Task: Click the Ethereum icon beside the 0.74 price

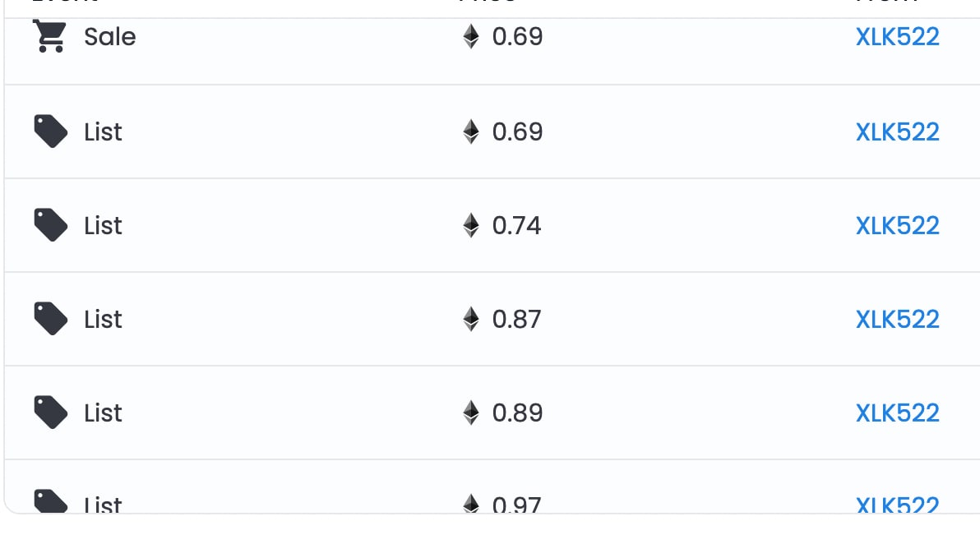Action: (471, 225)
